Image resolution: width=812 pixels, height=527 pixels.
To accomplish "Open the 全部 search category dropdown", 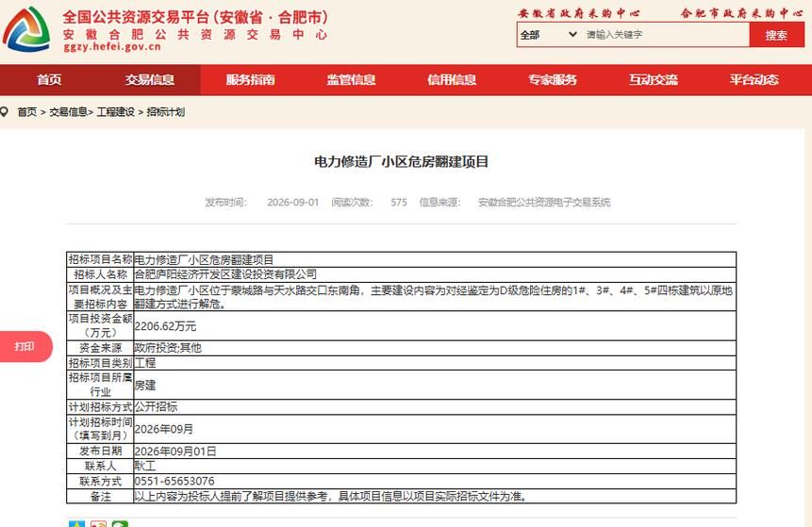I will click(x=549, y=35).
